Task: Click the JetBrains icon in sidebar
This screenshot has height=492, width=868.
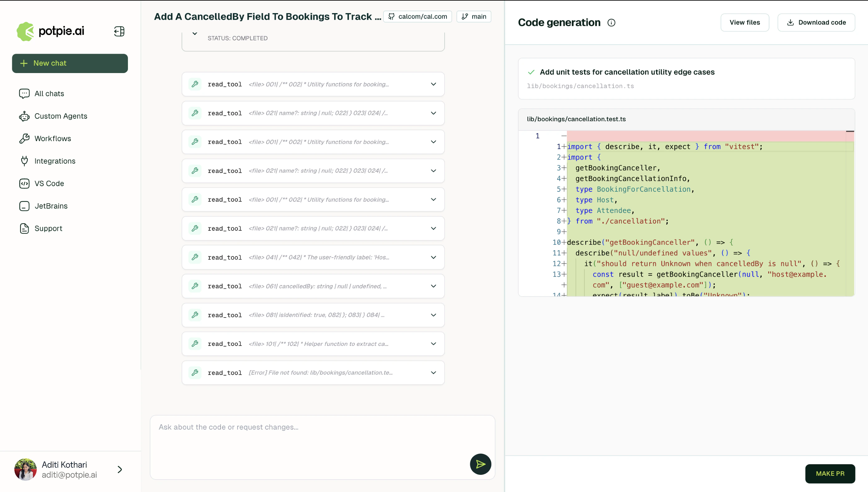Action: click(24, 206)
